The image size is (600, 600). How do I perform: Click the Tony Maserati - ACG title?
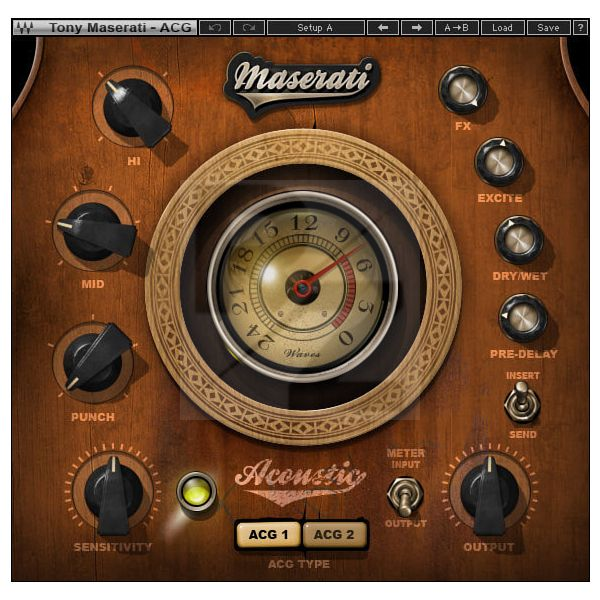(x=120, y=28)
